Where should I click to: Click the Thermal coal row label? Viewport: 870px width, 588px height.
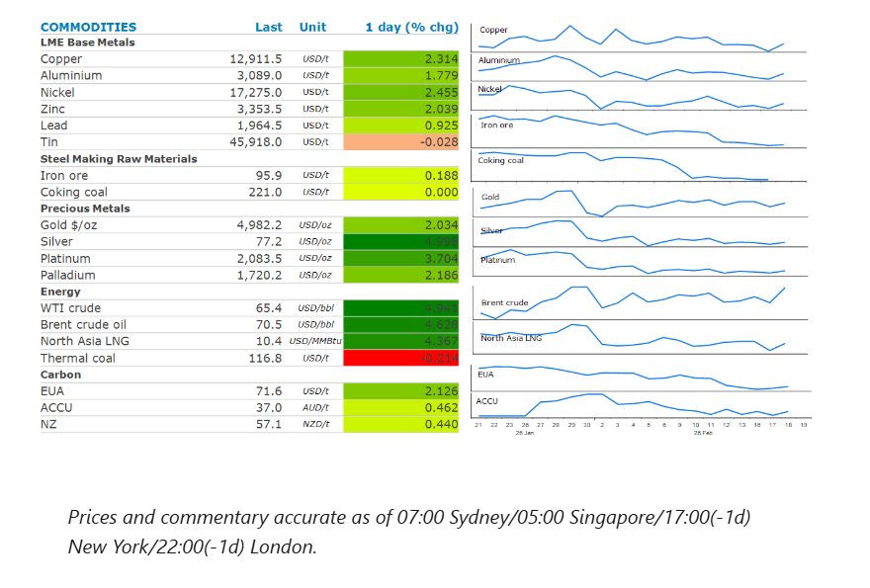point(78,359)
